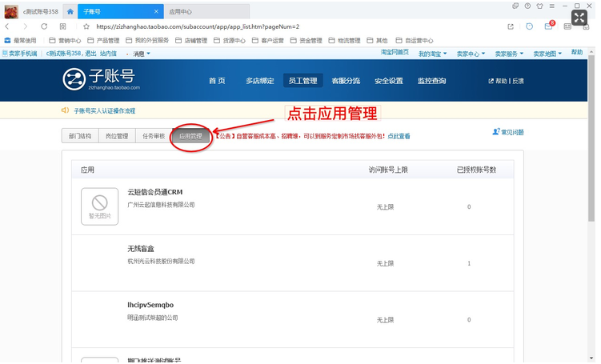This screenshot has width=601, height=364.
Task: Open the browser home tab icon
Action: [x=70, y=11]
